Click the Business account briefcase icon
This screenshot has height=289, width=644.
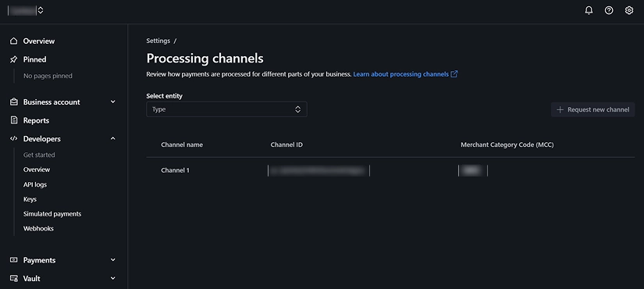tap(13, 102)
